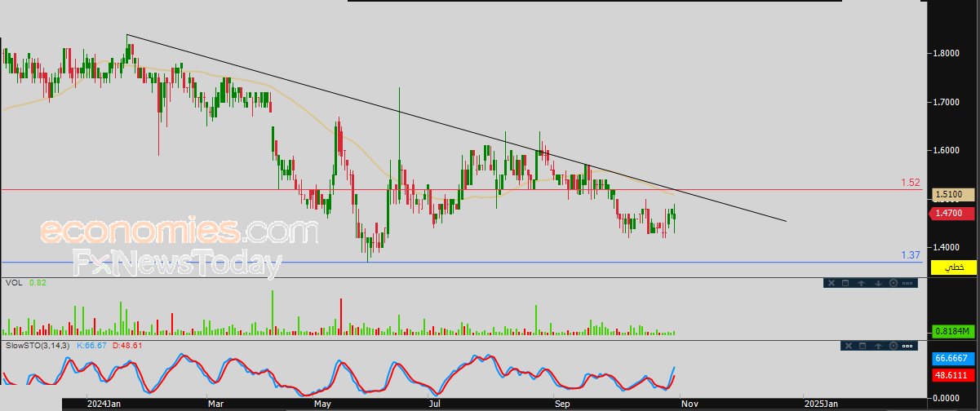
Task: Click the 1.52 resistance line label
Action: pos(911,183)
